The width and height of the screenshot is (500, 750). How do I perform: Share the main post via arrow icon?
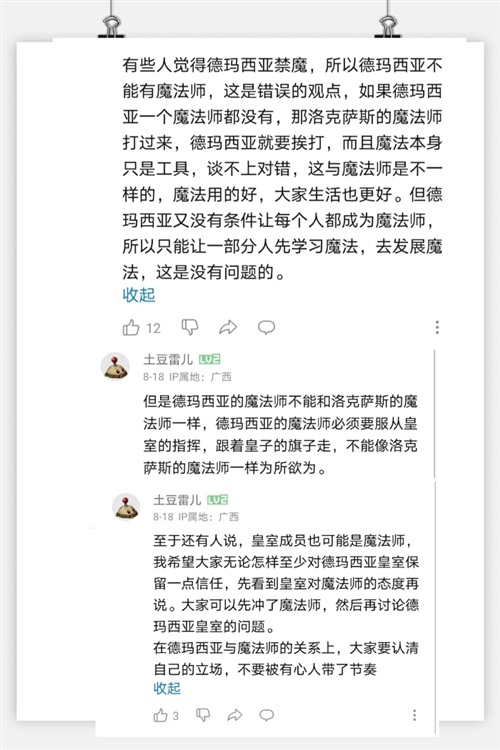[228, 328]
